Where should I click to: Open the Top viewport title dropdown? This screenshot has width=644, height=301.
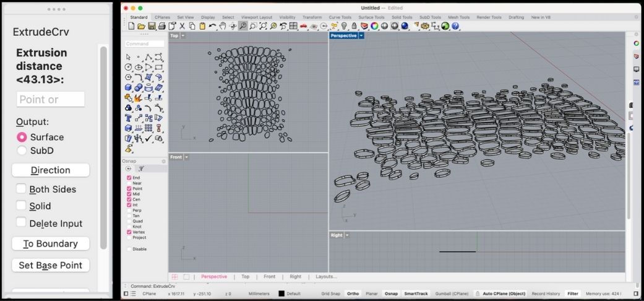click(x=183, y=36)
